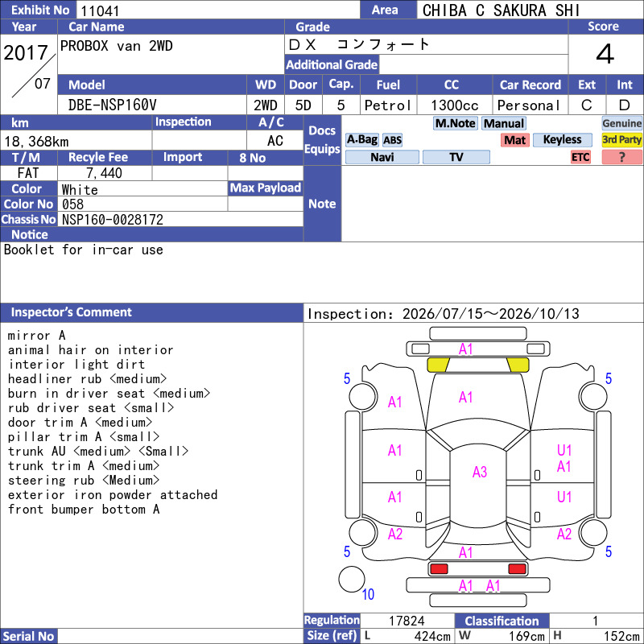Image resolution: width=644 pixels, height=644 pixels.
Task: Click comment 'trunk AU <medium> <Small>'
Action: pos(98,452)
